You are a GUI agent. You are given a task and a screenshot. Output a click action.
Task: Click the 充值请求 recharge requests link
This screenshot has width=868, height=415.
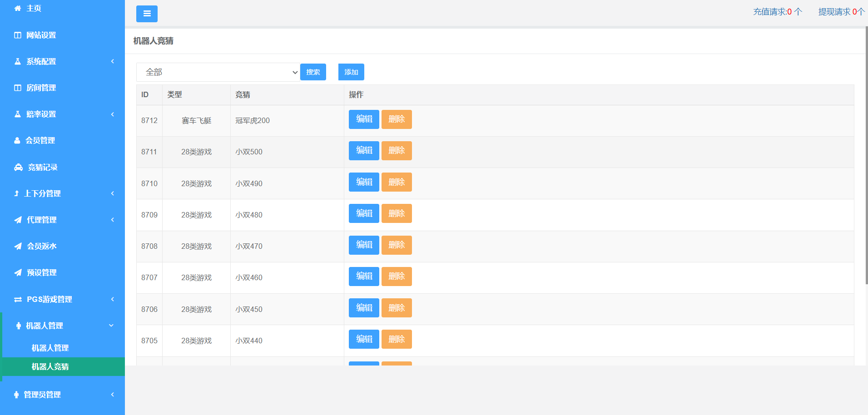tap(777, 12)
